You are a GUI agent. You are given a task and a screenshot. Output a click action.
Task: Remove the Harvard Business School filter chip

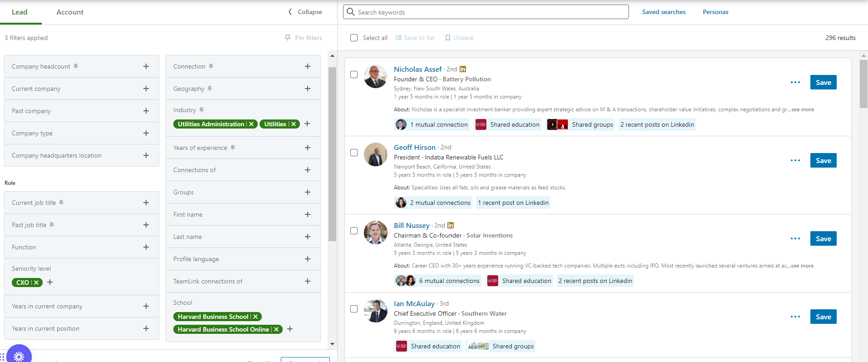[x=255, y=317]
